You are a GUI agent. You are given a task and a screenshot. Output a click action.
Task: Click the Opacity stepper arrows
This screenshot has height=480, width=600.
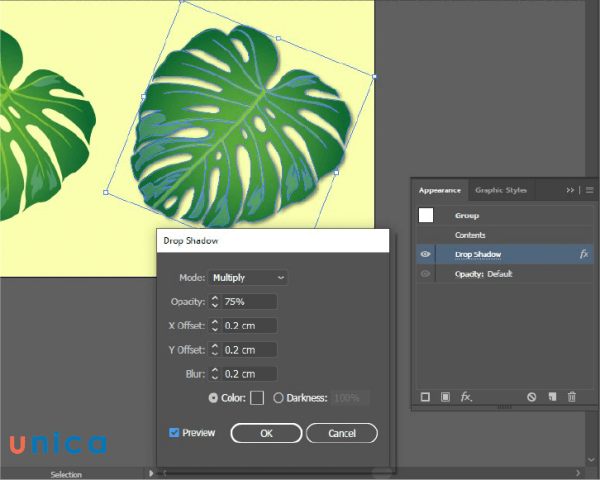click(214, 301)
